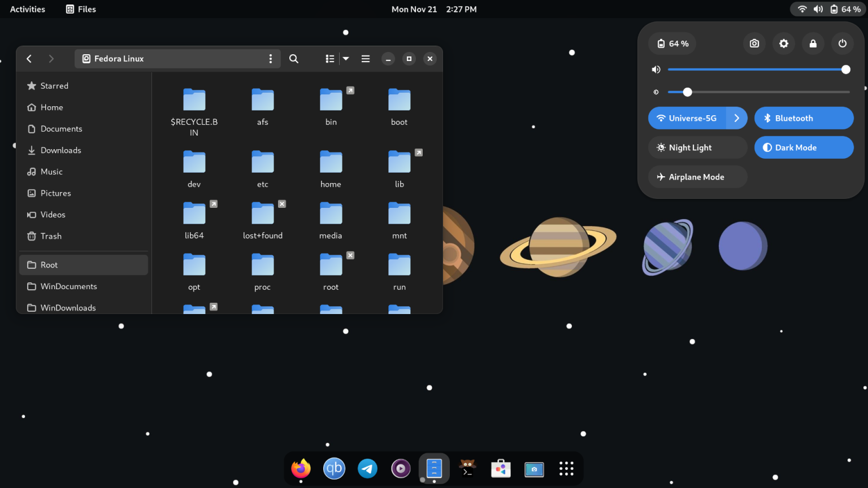
Task: Open Telegram from the dock
Action: pyautogui.click(x=367, y=468)
